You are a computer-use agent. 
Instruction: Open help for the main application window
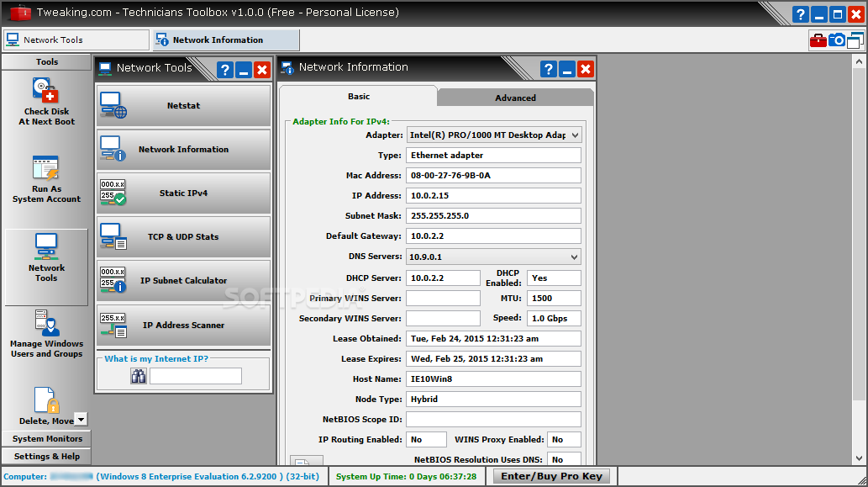pyautogui.click(x=801, y=14)
